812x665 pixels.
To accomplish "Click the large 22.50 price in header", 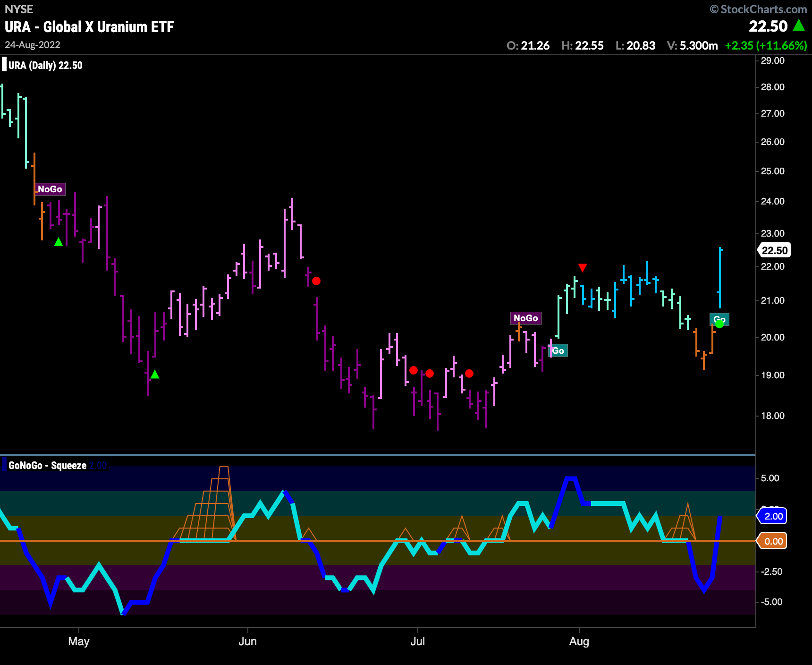I will (768, 26).
